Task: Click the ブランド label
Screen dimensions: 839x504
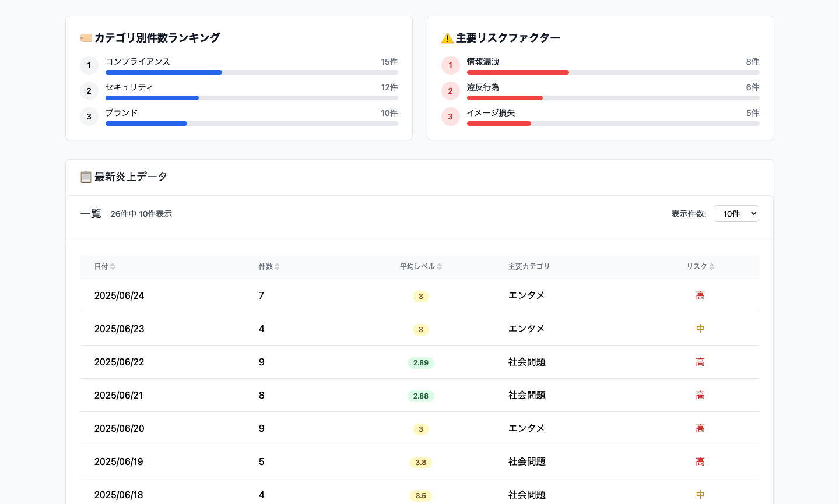Action: [121, 113]
